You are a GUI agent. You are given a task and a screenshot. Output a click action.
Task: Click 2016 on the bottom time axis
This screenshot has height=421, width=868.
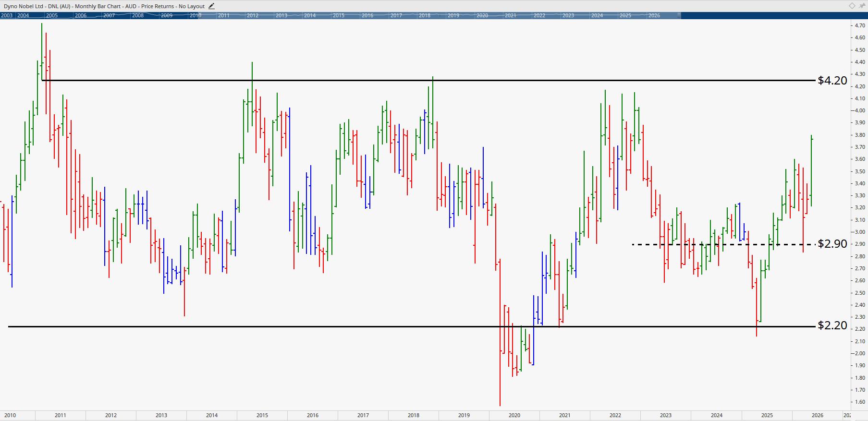click(x=313, y=415)
